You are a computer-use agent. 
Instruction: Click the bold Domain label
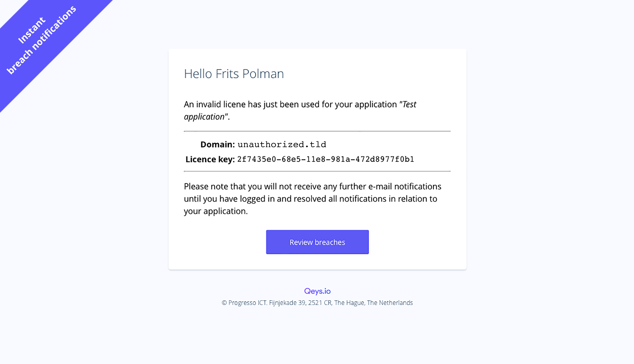click(x=217, y=145)
